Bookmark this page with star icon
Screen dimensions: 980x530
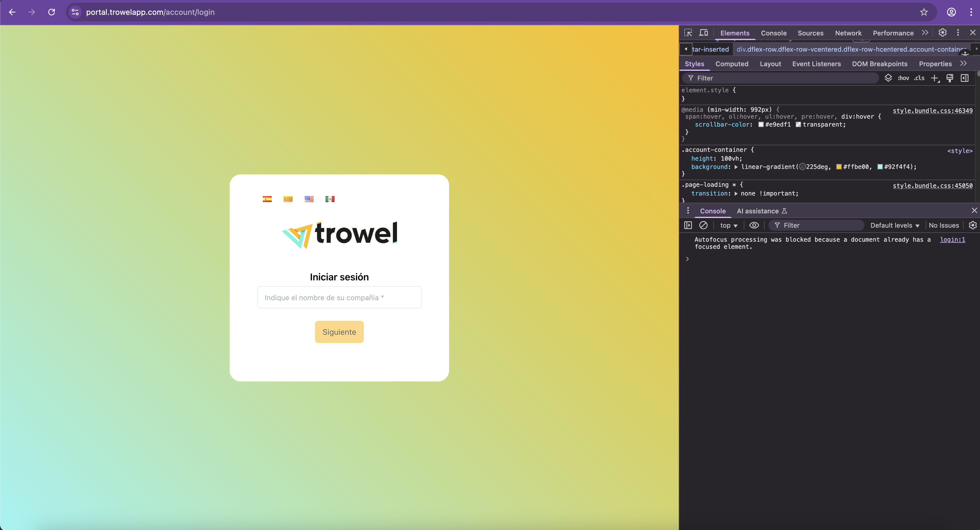tap(924, 12)
